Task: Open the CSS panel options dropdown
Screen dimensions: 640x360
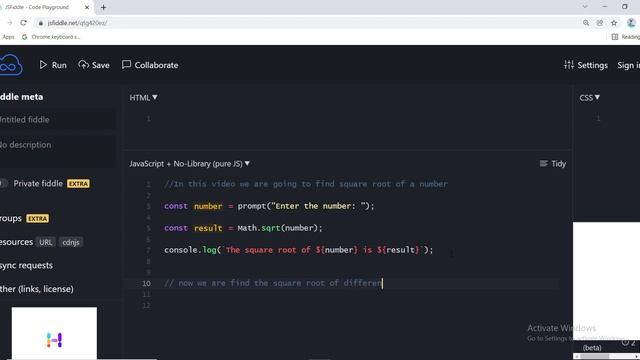Action: point(589,98)
